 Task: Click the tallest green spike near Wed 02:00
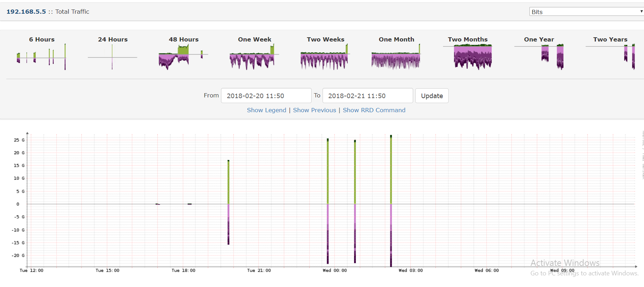391,169
